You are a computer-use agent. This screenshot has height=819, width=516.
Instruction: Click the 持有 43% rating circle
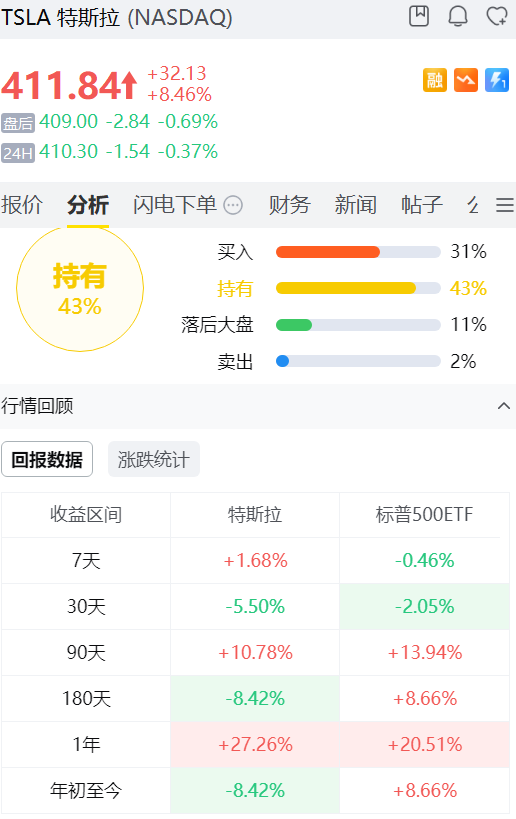(80, 289)
